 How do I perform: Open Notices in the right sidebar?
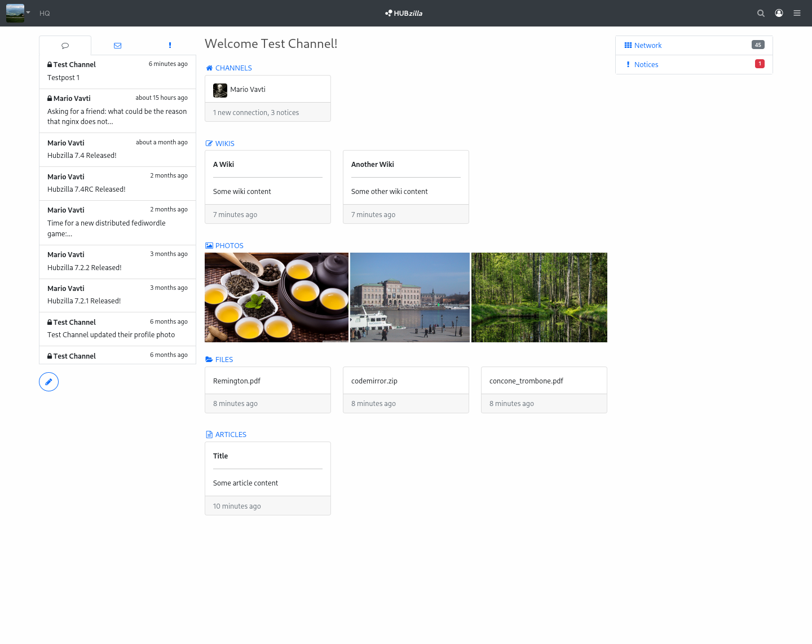click(646, 65)
